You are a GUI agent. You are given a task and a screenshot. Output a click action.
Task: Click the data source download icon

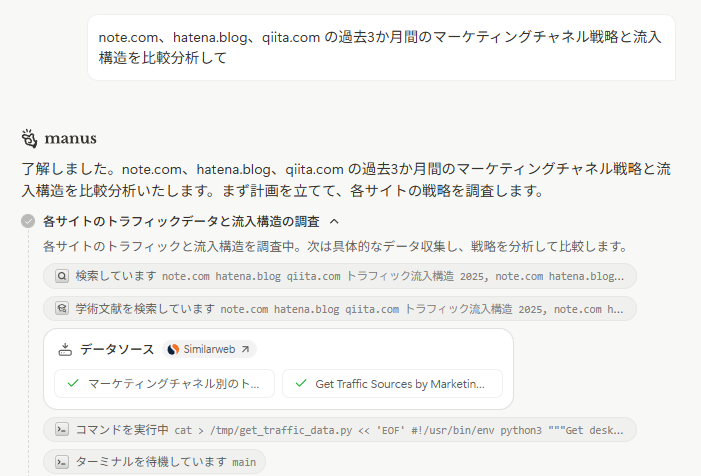coord(66,349)
